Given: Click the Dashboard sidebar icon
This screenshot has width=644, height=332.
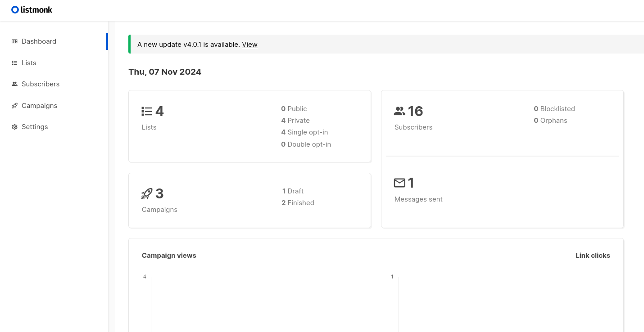Looking at the screenshot, I should coord(14,41).
